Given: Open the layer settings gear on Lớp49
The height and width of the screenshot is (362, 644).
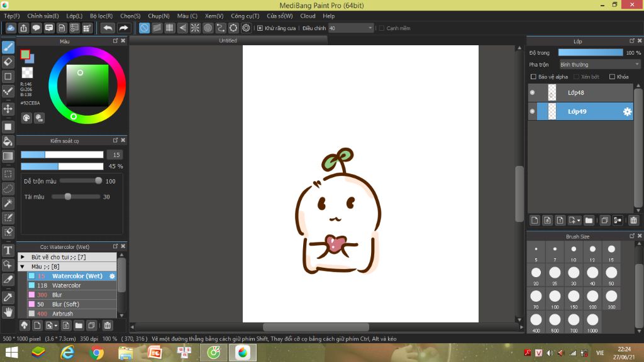Looking at the screenshot, I should tap(627, 112).
